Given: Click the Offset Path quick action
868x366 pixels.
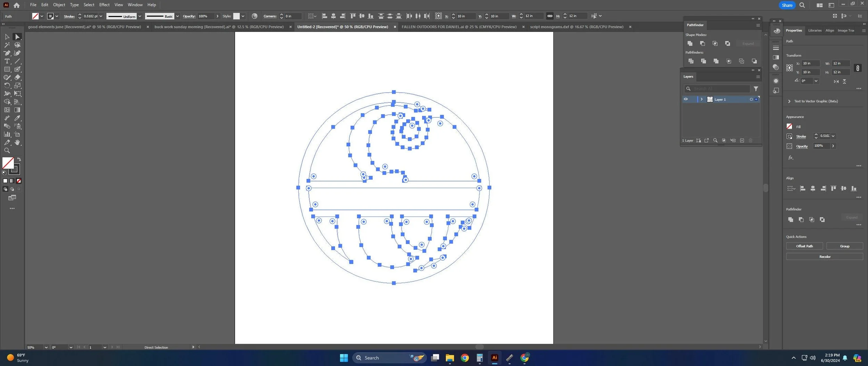Looking at the screenshot, I should coord(804,246).
